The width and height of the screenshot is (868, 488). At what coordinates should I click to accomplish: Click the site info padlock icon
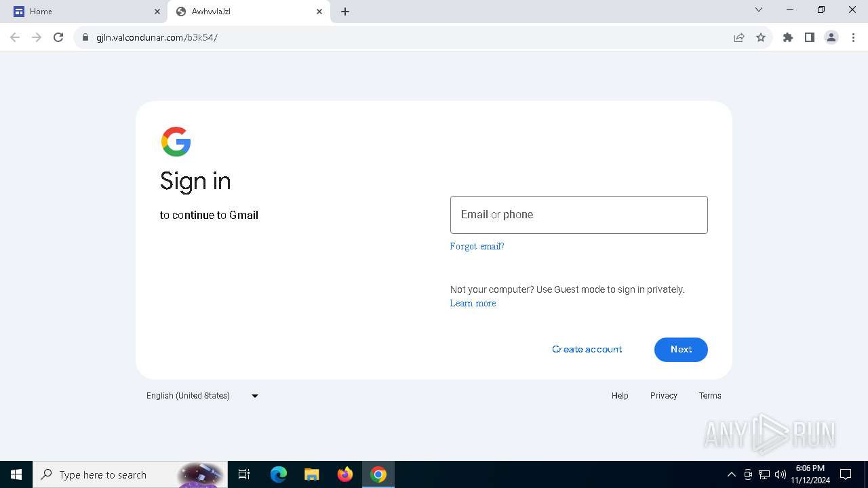[85, 37]
